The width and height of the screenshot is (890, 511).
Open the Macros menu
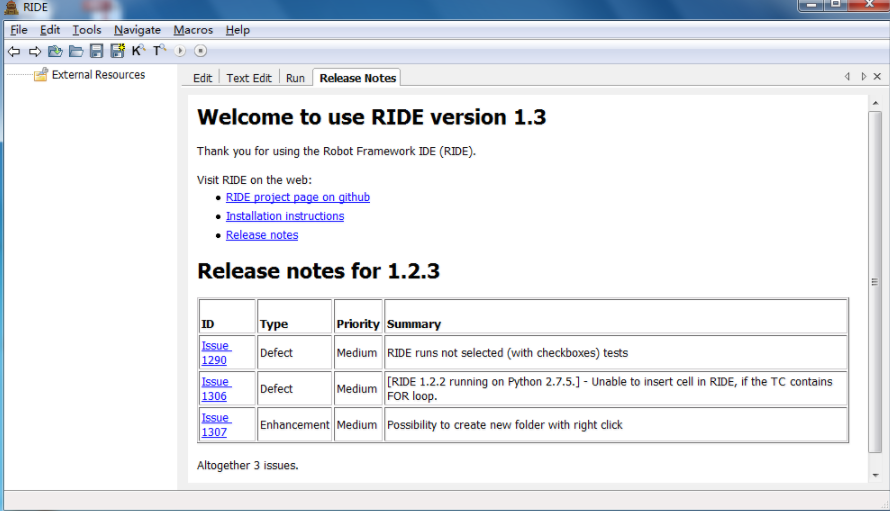pos(193,30)
